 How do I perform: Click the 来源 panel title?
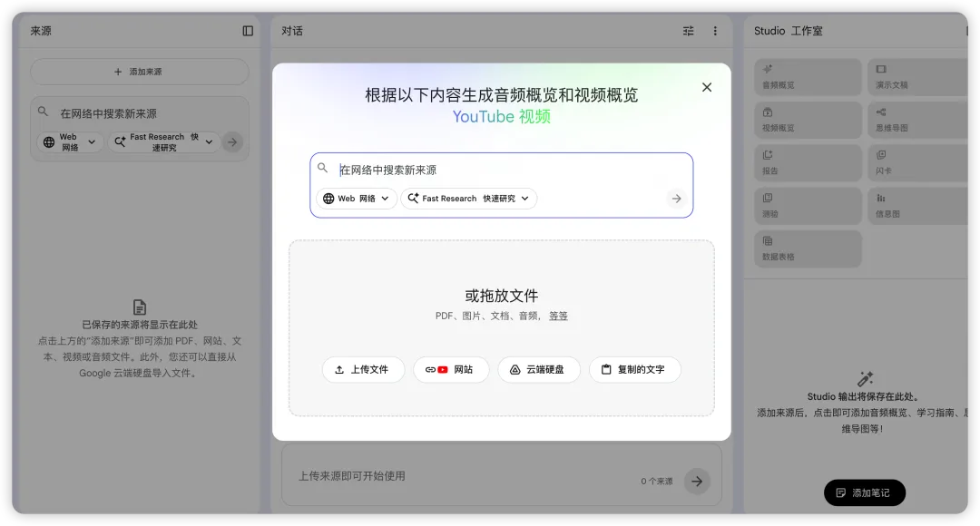coord(41,31)
